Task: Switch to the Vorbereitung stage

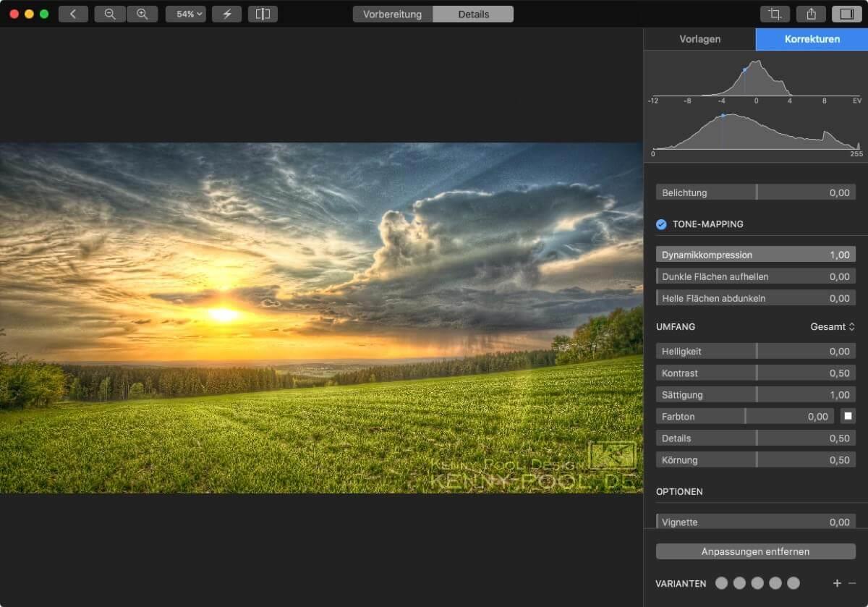Action: click(x=393, y=14)
